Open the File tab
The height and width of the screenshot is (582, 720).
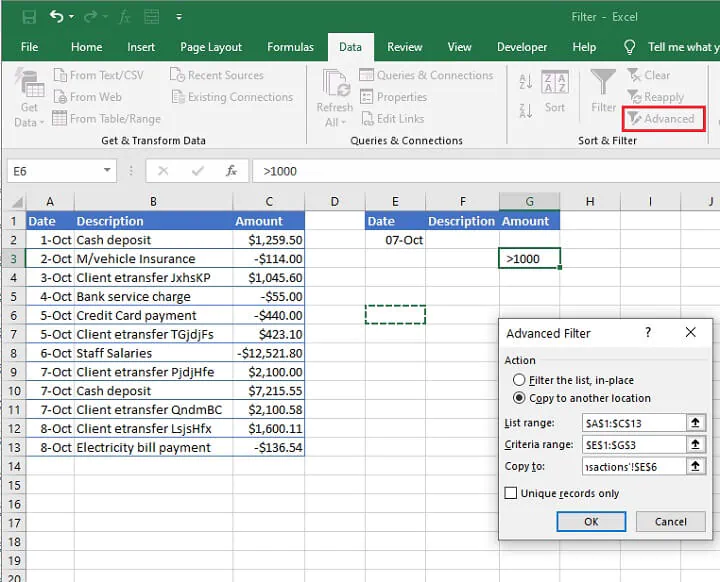[29, 47]
